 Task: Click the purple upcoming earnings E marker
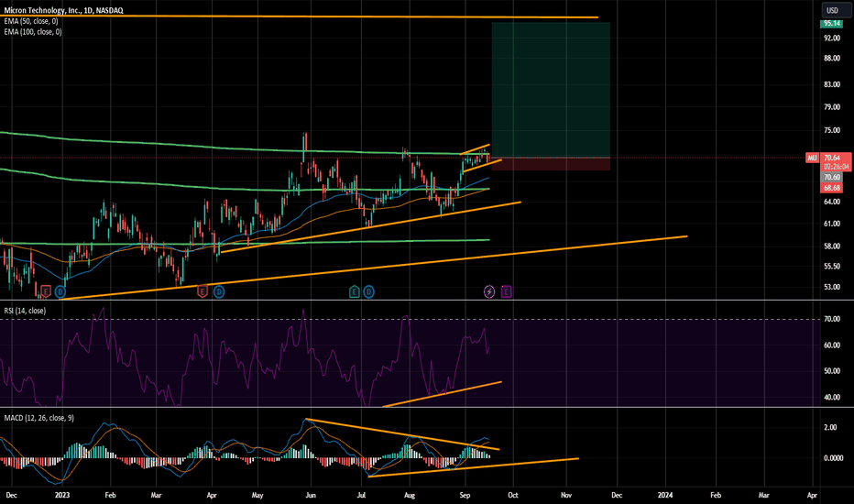point(506,292)
